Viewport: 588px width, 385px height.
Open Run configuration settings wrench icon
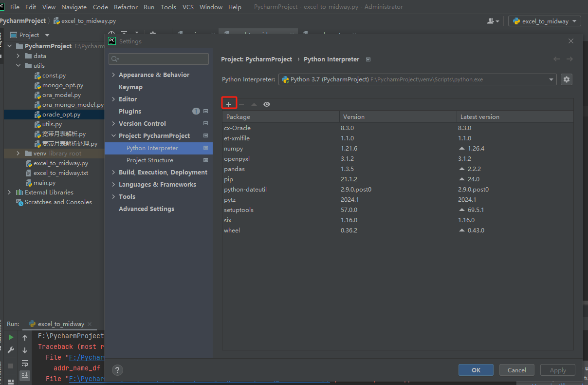pos(11,349)
